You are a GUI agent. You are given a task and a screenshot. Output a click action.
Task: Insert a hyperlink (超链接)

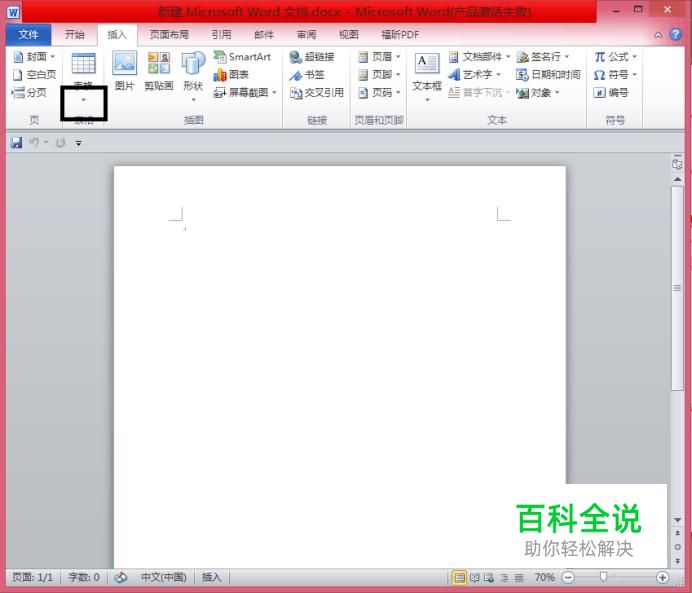tap(312, 56)
